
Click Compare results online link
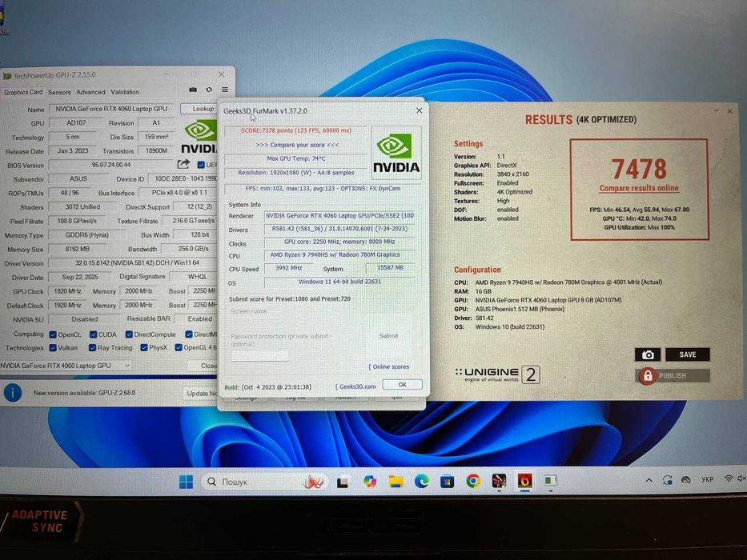click(x=639, y=188)
